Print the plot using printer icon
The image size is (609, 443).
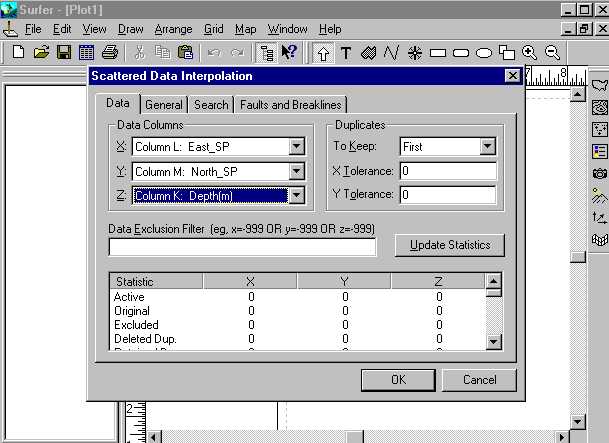click(x=110, y=52)
